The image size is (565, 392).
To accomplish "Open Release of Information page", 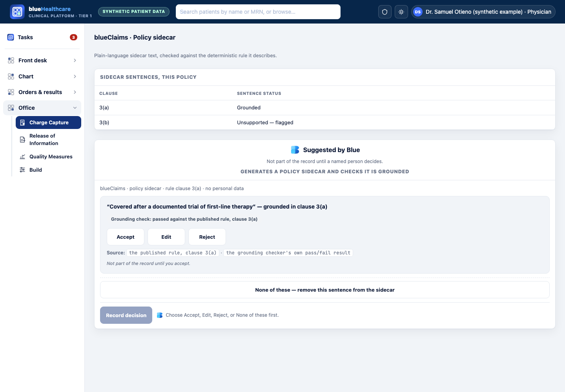I will point(48,140).
